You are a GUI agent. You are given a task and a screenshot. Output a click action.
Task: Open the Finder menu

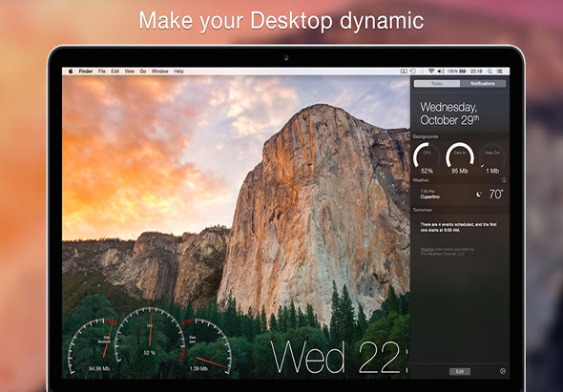coord(86,72)
